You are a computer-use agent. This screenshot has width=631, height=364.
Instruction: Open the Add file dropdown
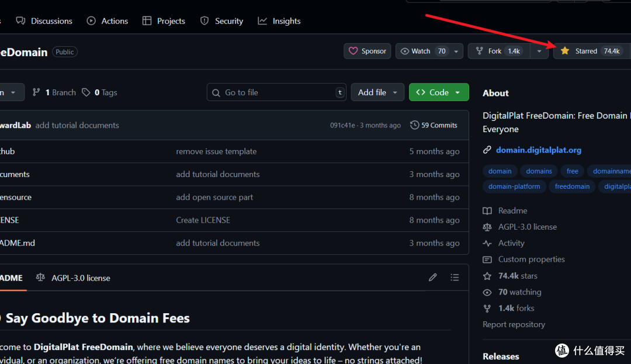tap(377, 92)
